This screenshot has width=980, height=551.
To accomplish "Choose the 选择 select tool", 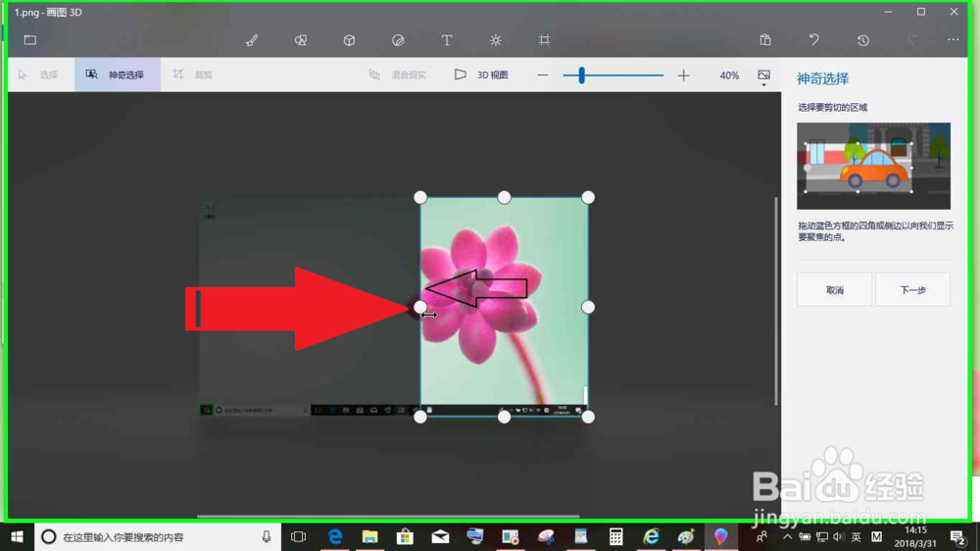I will click(x=38, y=75).
